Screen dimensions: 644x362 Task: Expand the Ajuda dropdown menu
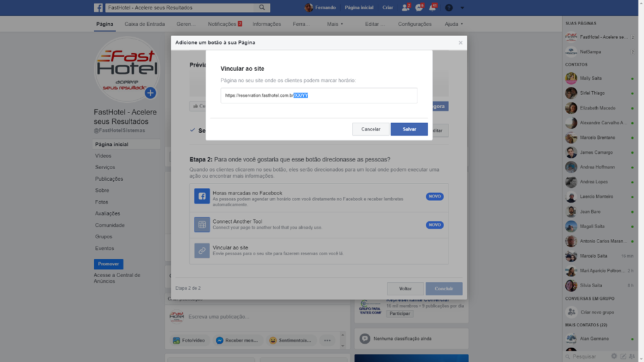click(453, 24)
